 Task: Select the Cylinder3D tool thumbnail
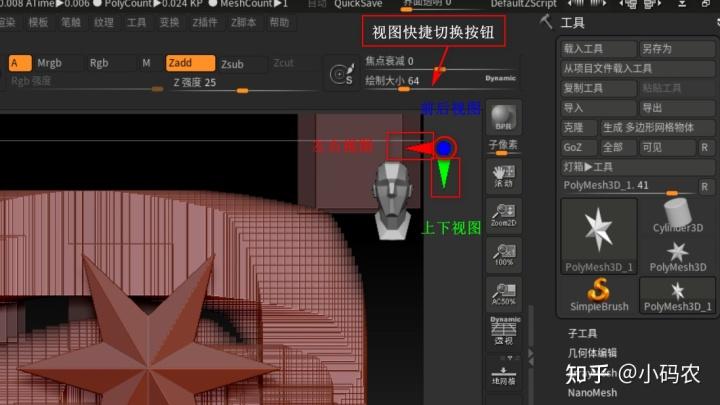pos(678,216)
